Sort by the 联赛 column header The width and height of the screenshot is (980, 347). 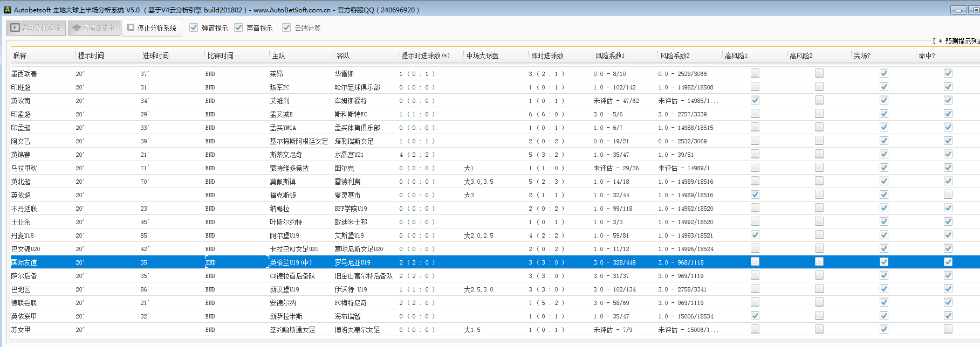tap(20, 55)
